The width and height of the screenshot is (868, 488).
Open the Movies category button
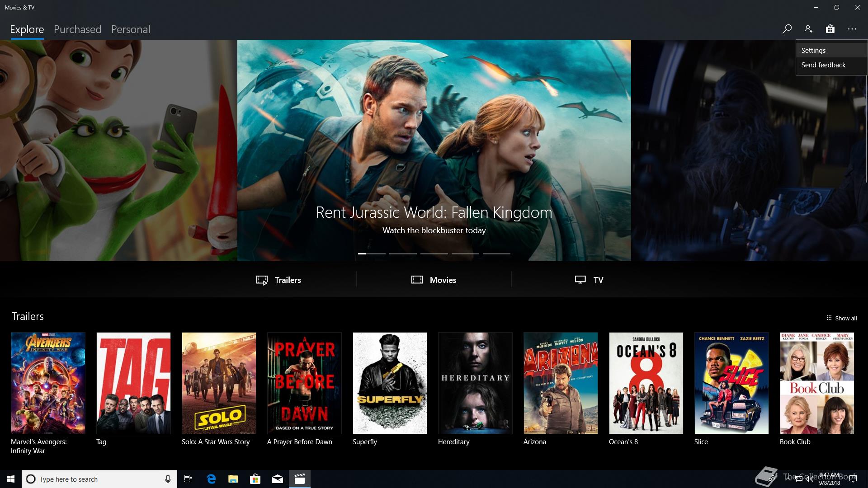click(434, 280)
